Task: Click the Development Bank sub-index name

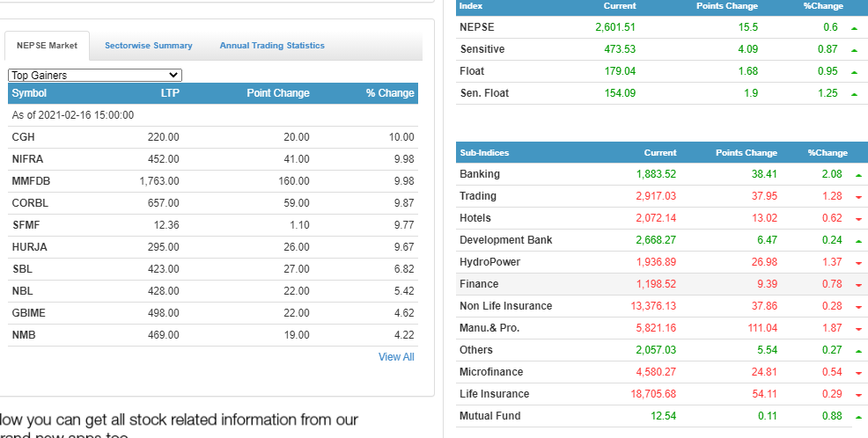Action: [x=506, y=240]
